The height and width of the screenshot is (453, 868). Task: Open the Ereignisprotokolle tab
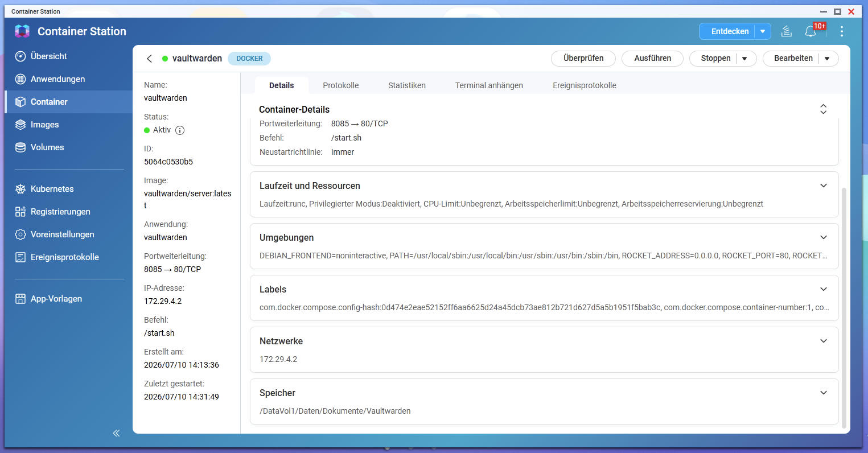tap(585, 85)
